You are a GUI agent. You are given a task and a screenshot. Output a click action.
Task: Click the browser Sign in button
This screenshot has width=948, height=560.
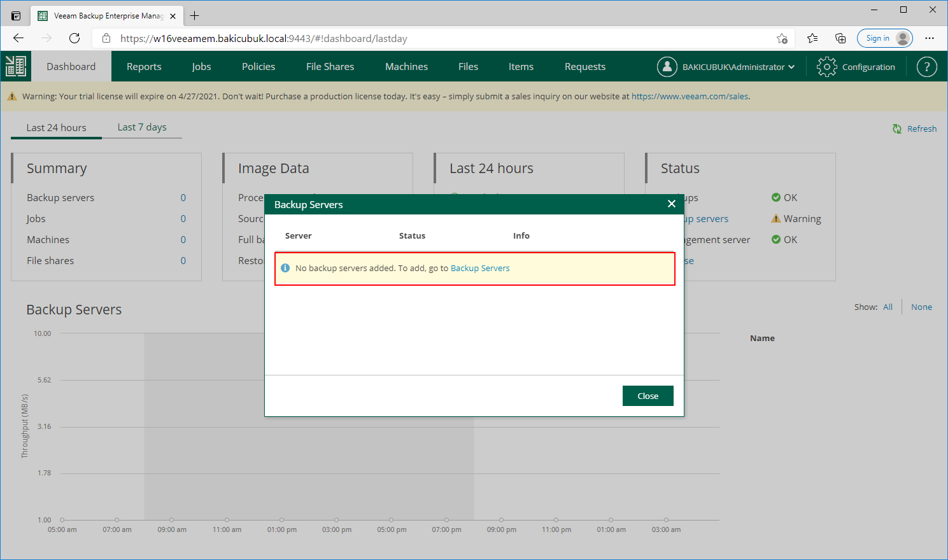(x=885, y=38)
